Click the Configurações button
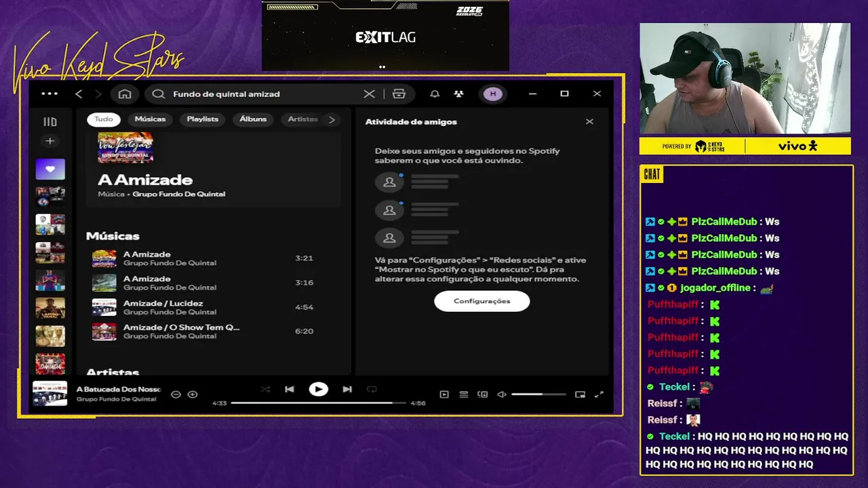 pyautogui.click(x=482, y=301)
